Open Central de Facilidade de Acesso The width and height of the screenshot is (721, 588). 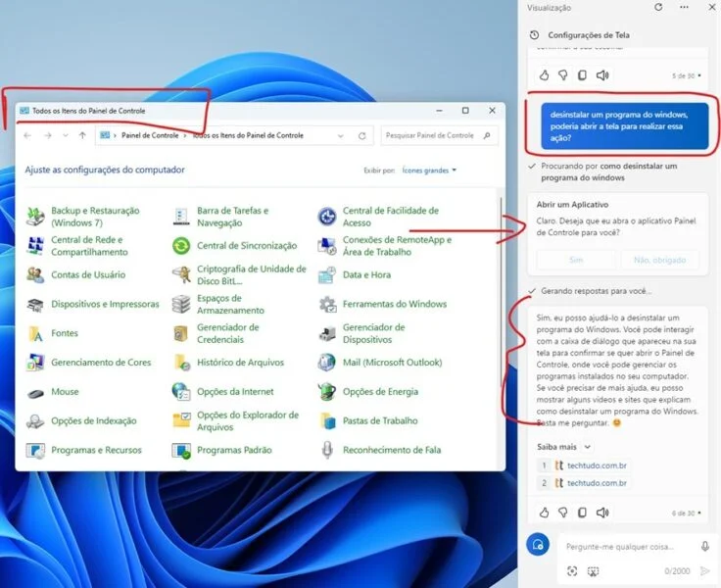pyautogui.click(x=378, y=217)
